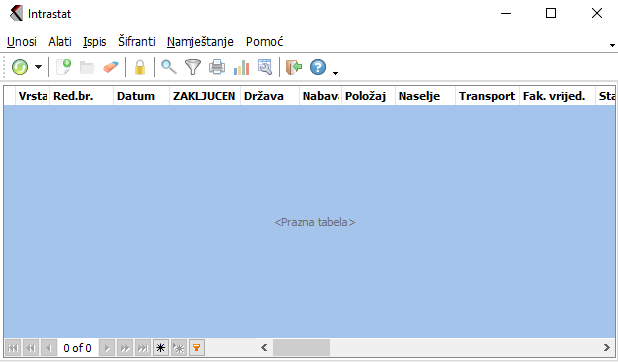Open help with the blue question mark

click(x=318, y=67)
